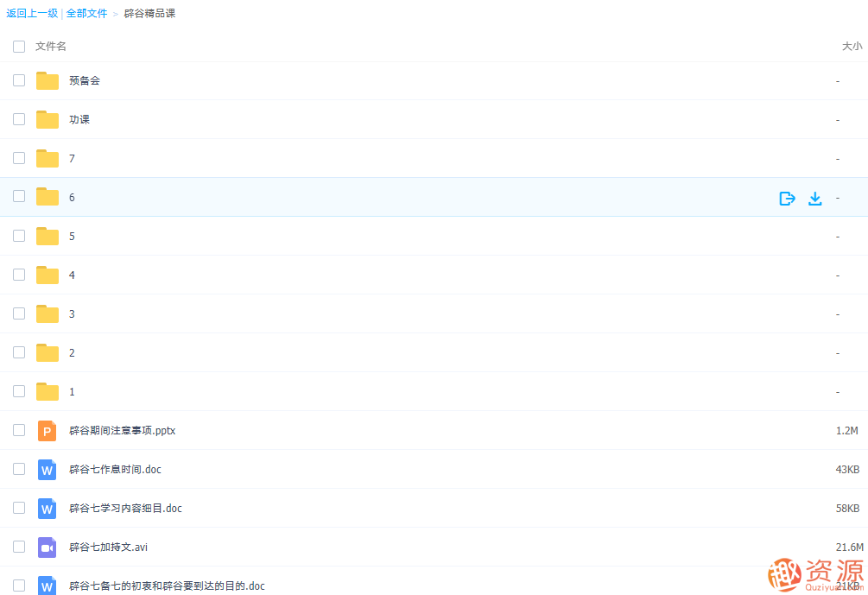Click the Word icon for 辟谷七作息时间.doc

(x=48, y=470)
